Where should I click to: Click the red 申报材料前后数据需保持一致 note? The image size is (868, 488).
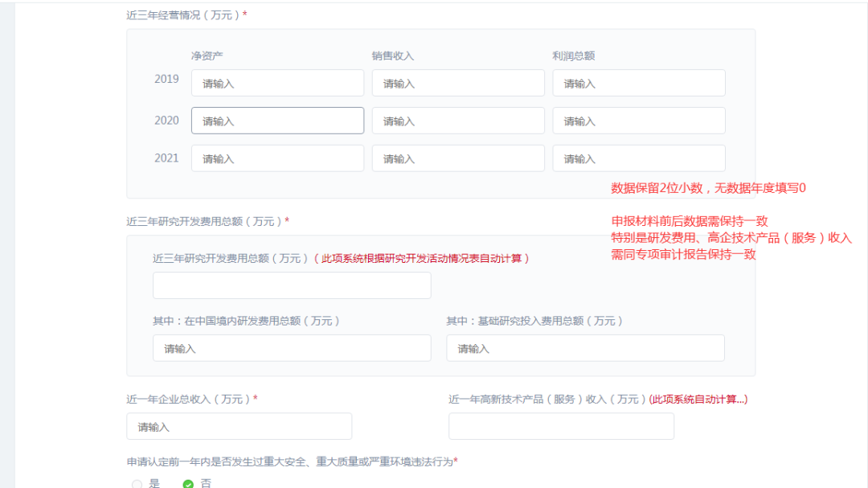pos(690,222)
